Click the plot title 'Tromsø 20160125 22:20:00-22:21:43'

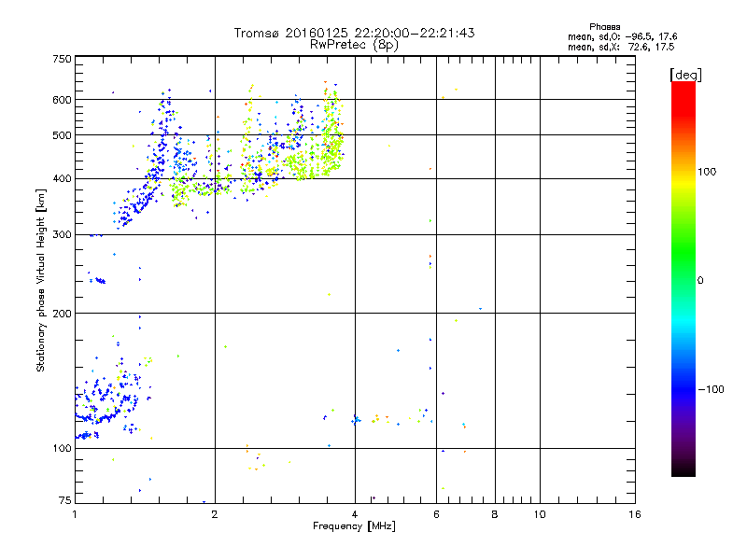[x=354, y=33]
